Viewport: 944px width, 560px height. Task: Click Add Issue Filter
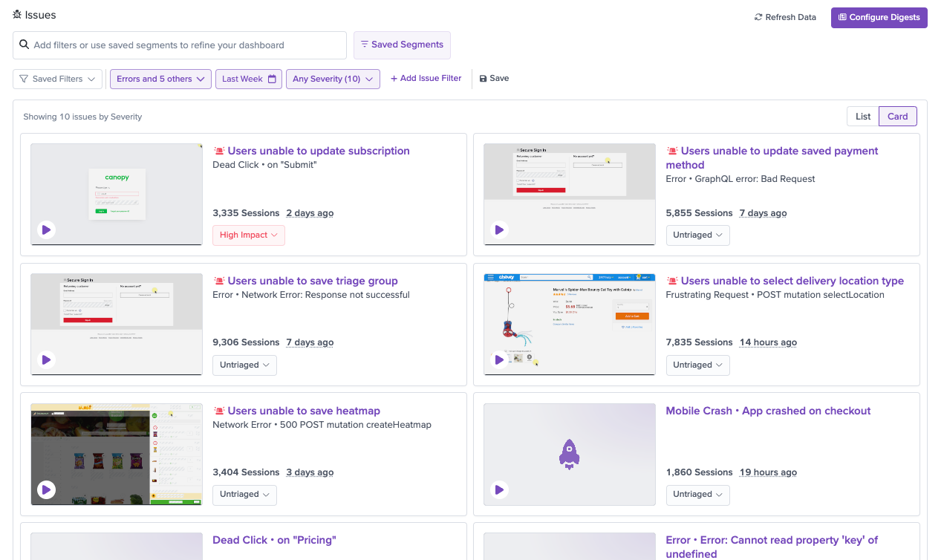pos(426,78)
